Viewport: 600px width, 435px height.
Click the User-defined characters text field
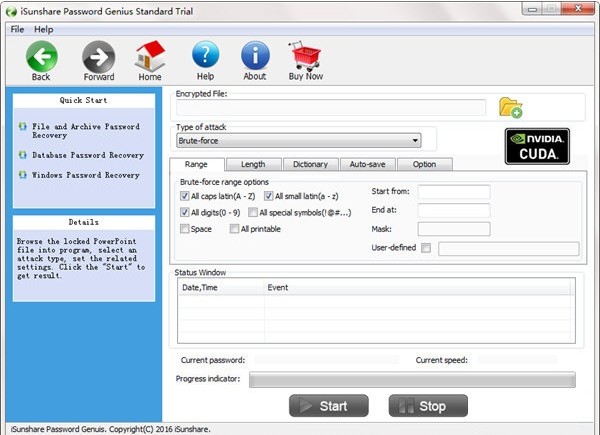click(x=509, y=248)
